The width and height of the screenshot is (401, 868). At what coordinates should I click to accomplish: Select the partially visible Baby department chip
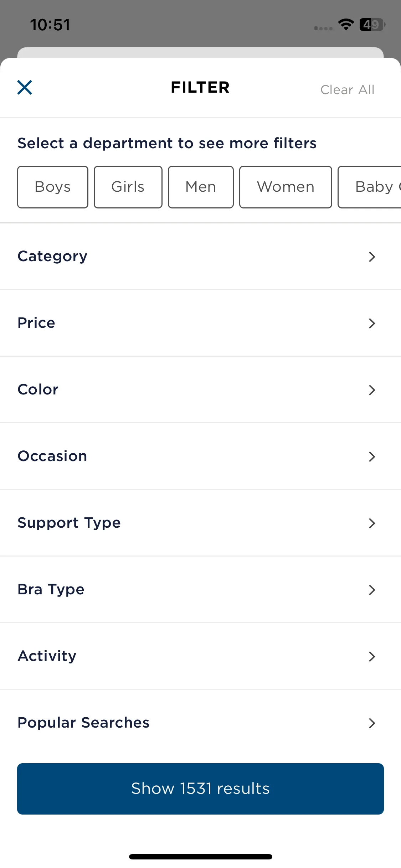click(369, 187)
